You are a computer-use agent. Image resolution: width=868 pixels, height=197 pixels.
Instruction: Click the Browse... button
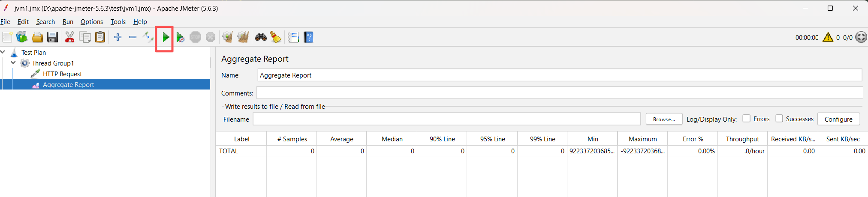pos(664,119)
